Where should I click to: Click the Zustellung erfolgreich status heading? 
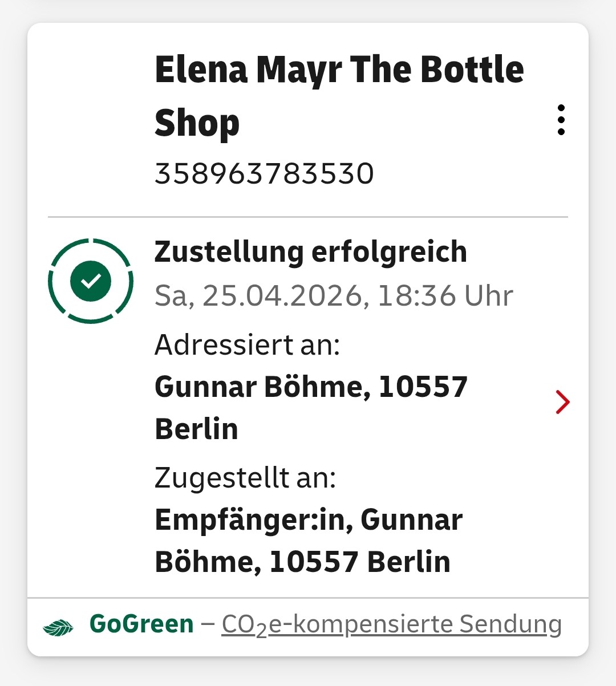[x=311, y=251]
